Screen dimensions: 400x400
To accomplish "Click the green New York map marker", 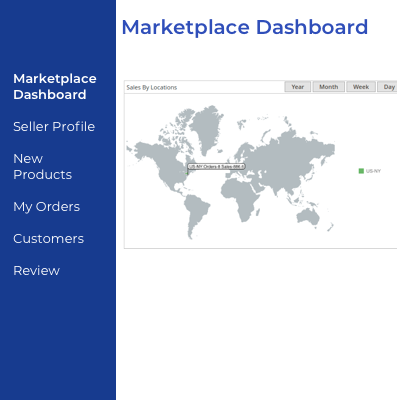I will tap(187, 173).
